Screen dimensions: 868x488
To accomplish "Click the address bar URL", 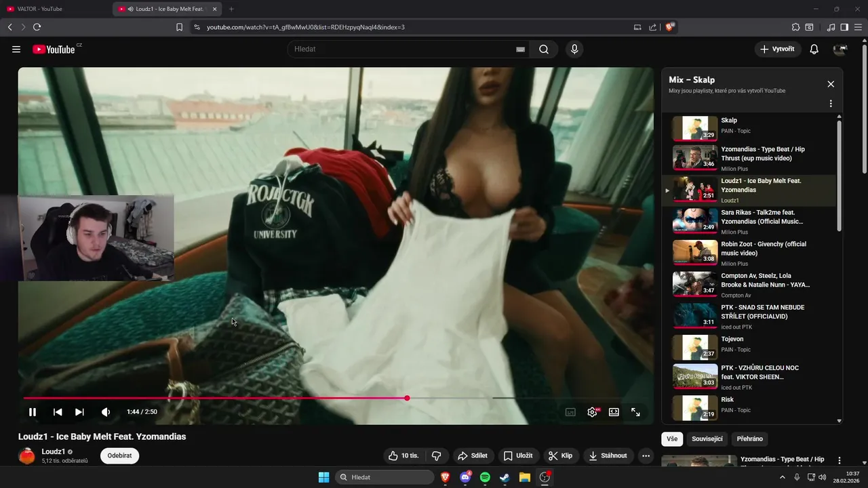I will (306, 27).
